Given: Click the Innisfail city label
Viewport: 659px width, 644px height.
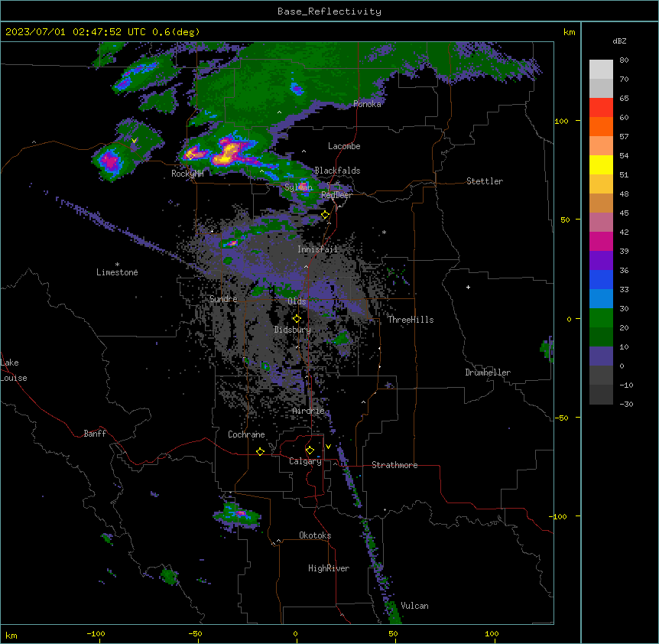Looking at the screenshot, I should [317, 249].
